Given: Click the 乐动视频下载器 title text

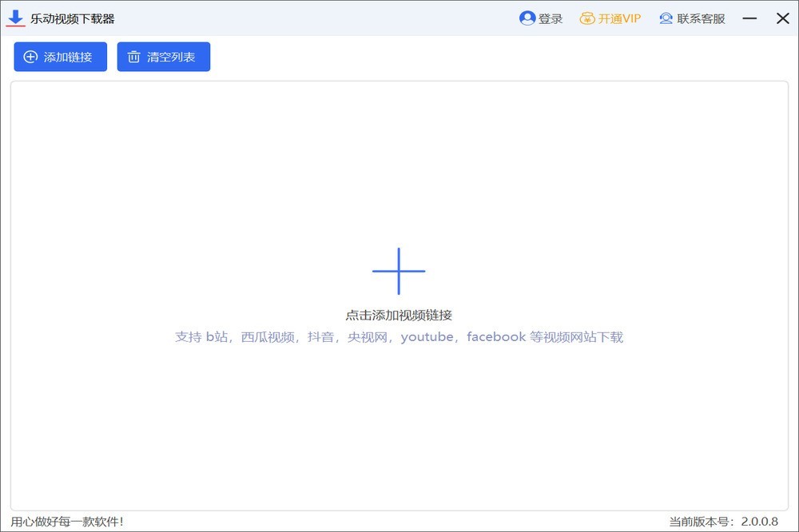Looking at the screenshot, I should coord(73,18).
